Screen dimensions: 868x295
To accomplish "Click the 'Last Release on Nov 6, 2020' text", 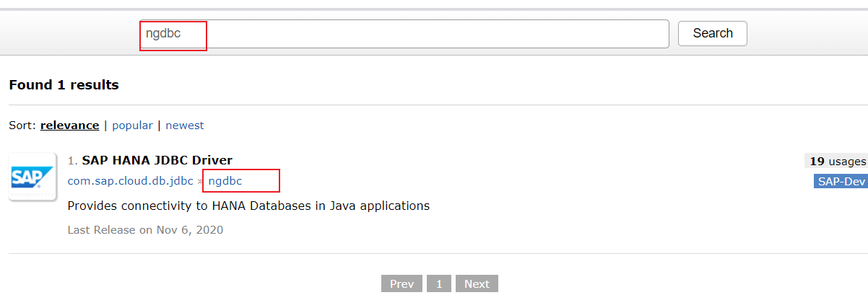I will point(145,230).
